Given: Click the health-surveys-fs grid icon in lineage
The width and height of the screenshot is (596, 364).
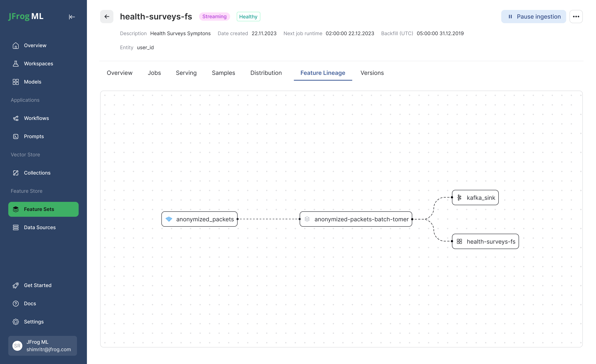Looking at the screenshot, I should 459,241.
